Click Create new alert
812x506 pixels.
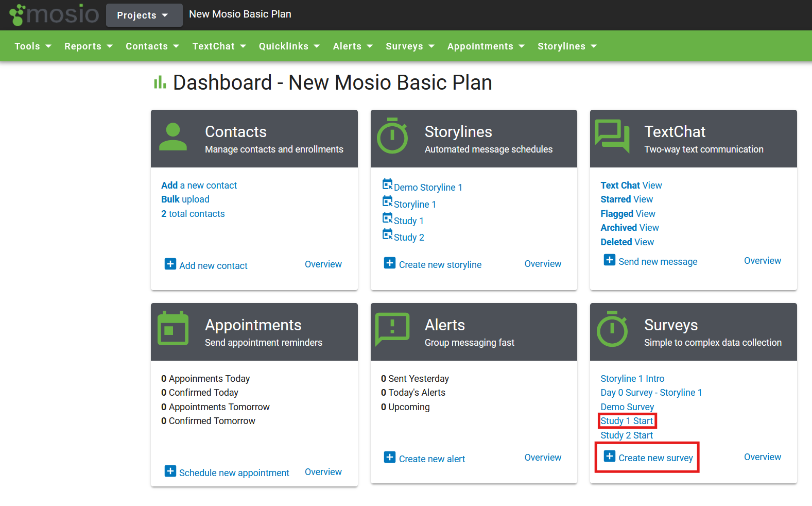coord(432,459)
